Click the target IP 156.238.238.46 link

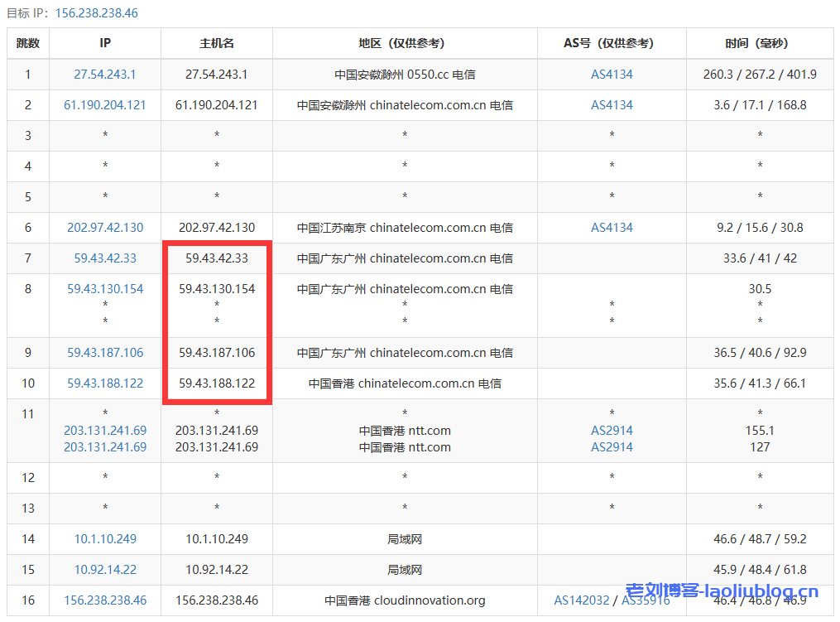tap(104, 600)
